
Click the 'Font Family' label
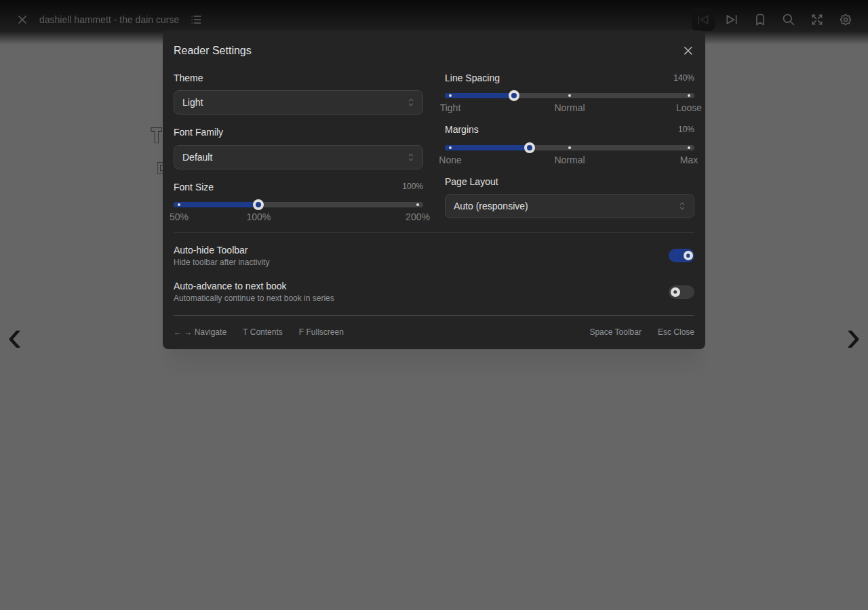click(x=198, y=132)
